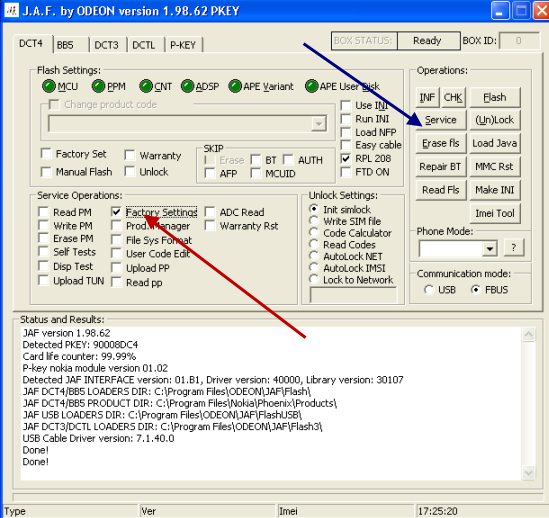Image resolution: width=549 pixels, height=518 pixels.
Task: Enable the Write PM checkbox
Action: pyautogui.click(x=43, y=226)
